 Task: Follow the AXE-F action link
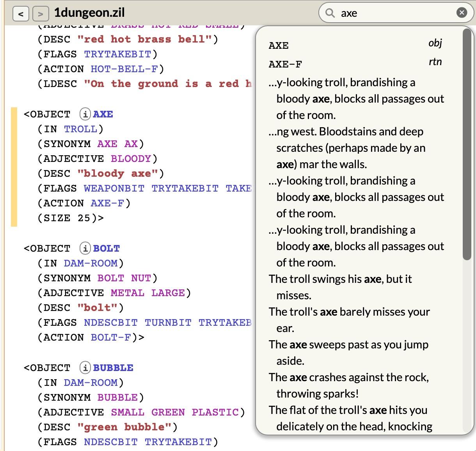coord(107,203)
